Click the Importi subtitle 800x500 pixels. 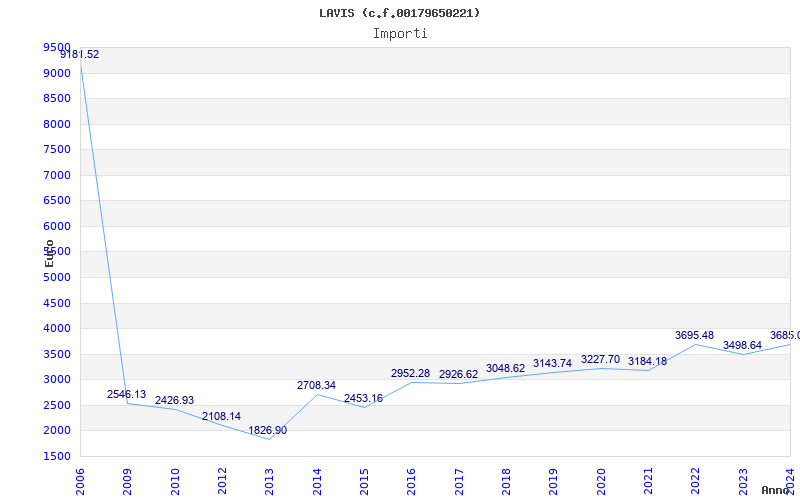(400, 34)
